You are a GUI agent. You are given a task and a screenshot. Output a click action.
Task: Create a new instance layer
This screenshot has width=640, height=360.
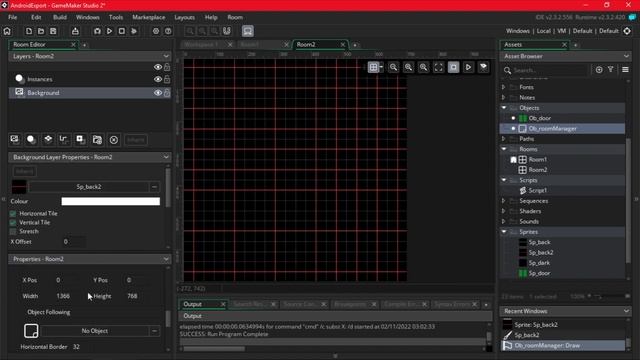pos(31,140)
